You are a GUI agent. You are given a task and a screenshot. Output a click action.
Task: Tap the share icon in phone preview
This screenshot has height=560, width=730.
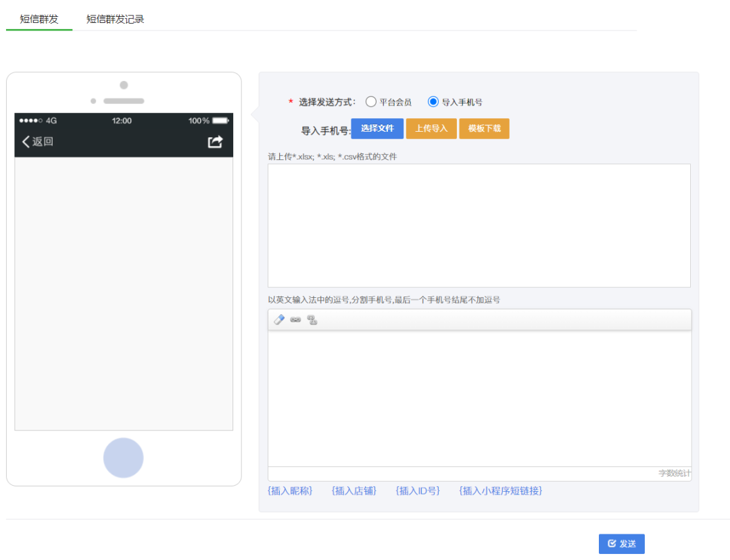(215, 142)
